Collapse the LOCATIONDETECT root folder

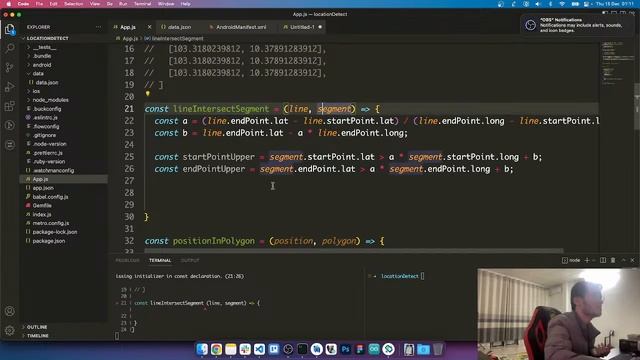(47, 38)
